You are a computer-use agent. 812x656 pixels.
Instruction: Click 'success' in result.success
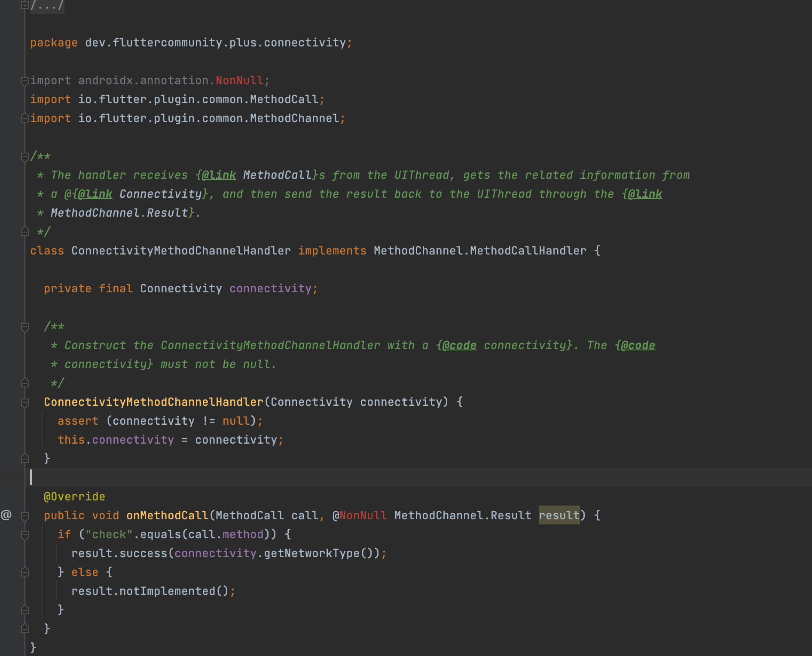tap(143, 553)
